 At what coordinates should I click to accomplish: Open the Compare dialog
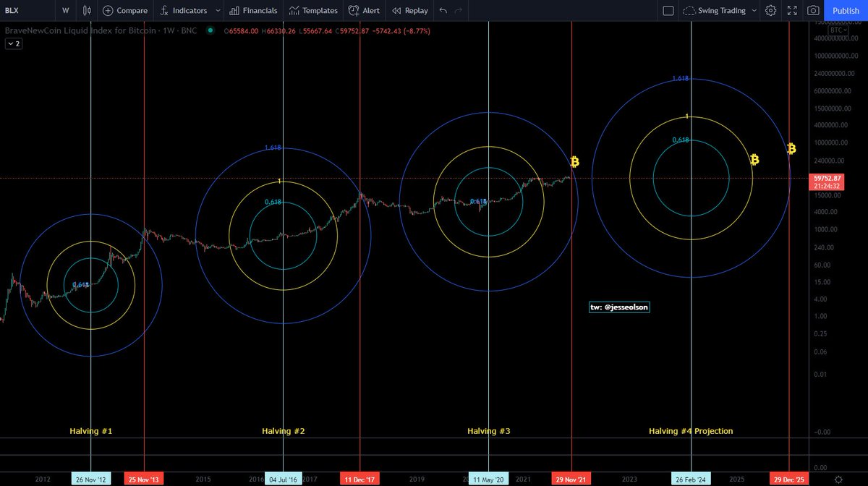(x=124, y=10)
